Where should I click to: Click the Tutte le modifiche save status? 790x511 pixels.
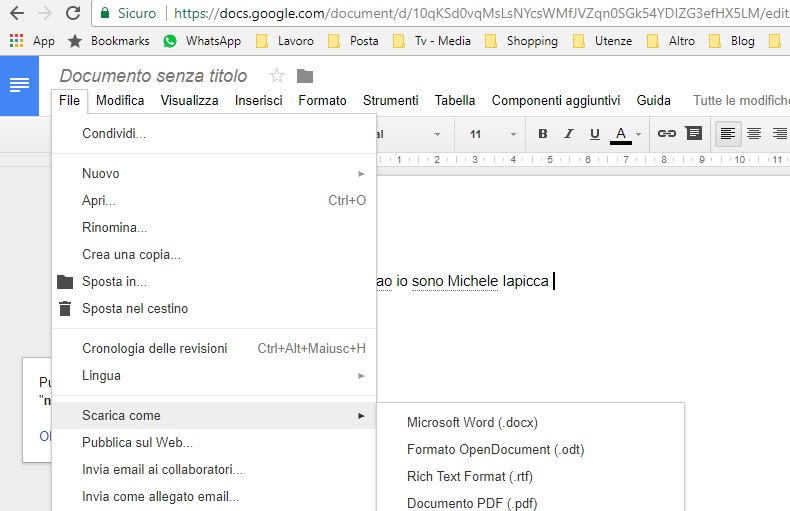tap(741, 100)
